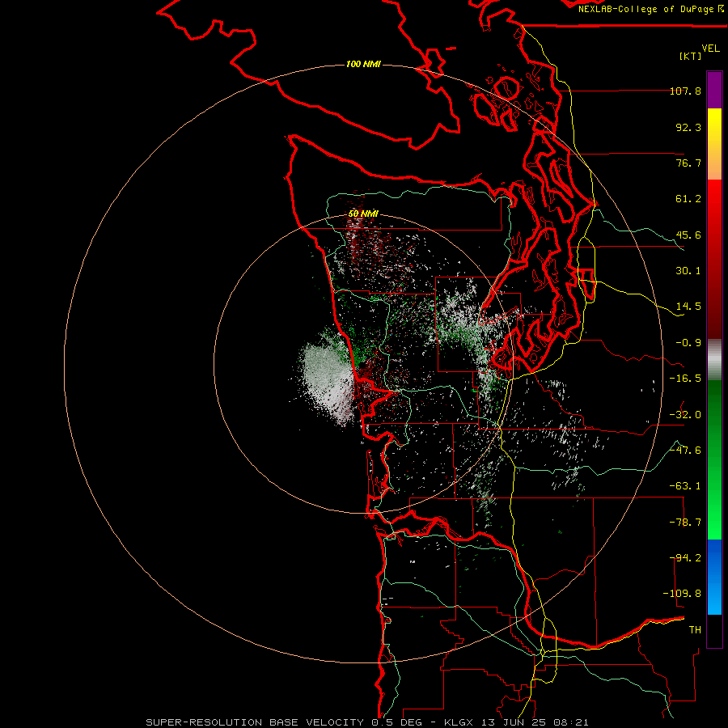
Task: Click the 107.8 velocity scale value
Action: 685,91
